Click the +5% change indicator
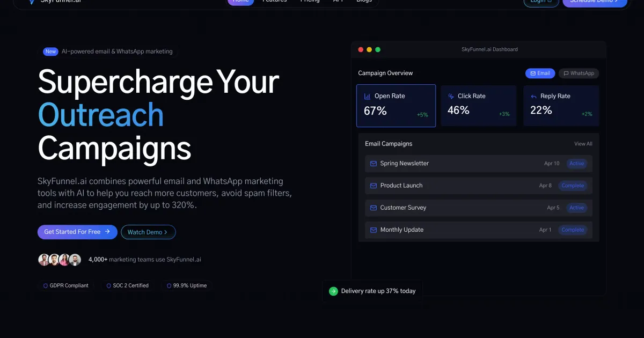The width and height of the screenshot is (644, 338). [x=422, y=115]
